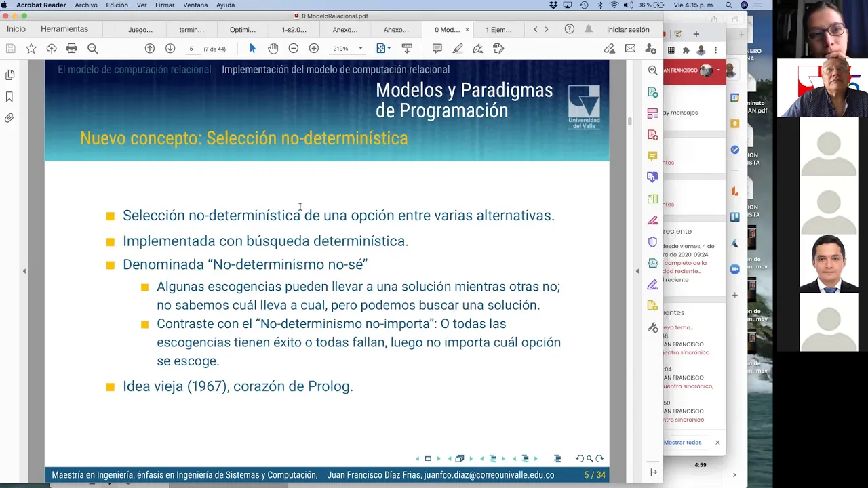The height and width of the screenshot is (488, 868).
Task: Open the Juego... document tab
Action: pos(140,30)
